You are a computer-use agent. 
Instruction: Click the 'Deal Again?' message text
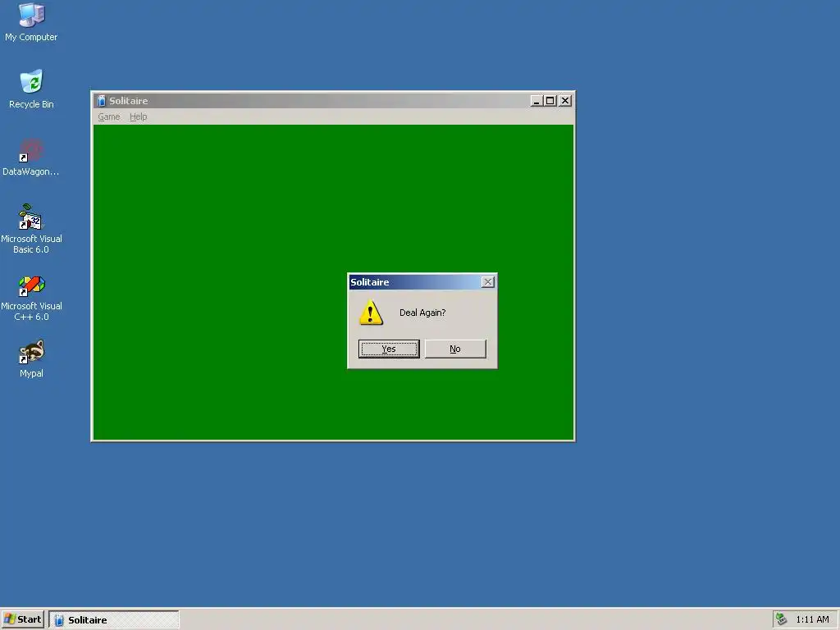pos(422,313)
